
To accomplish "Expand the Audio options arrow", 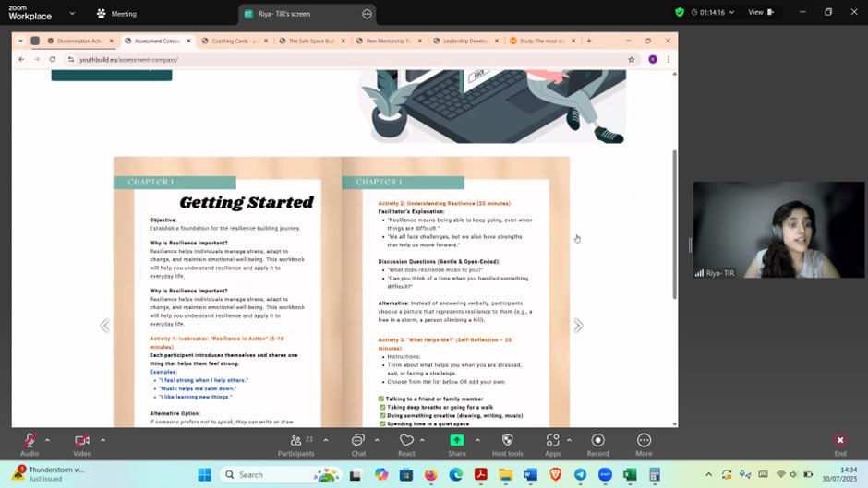I will [x=47, y=440].
